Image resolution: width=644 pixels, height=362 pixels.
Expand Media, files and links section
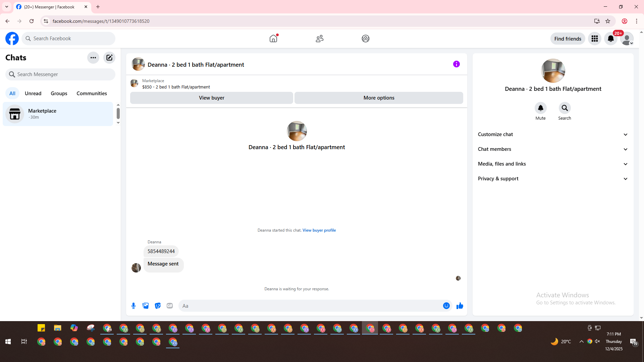click(x=553, y=164)
